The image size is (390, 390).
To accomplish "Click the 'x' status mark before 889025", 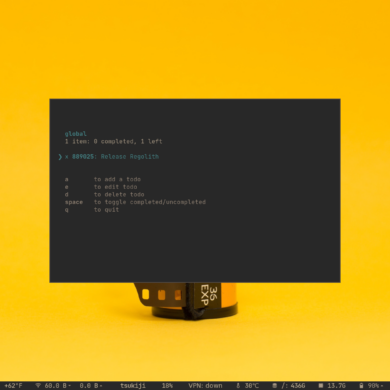I will click(67, 157).
